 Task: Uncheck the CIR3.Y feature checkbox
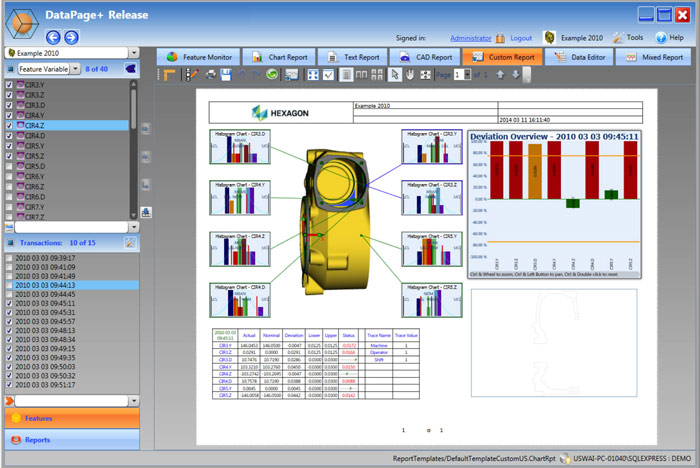[8, 84]
